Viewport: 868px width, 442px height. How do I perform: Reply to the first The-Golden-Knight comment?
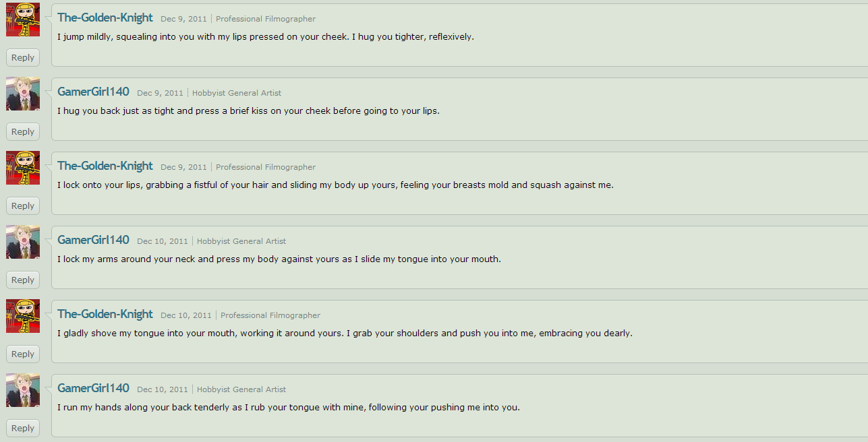[23, 58]
